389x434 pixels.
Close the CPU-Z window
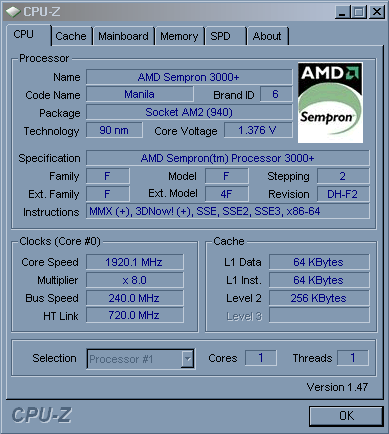(377, 12)
